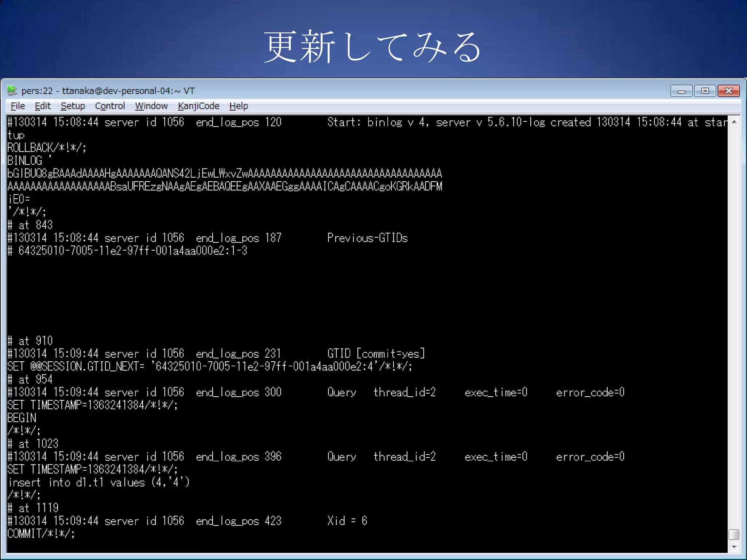The width and height of the screenshot is (747, 560).
Task: Open the Window menu
Action: [151, 106]
